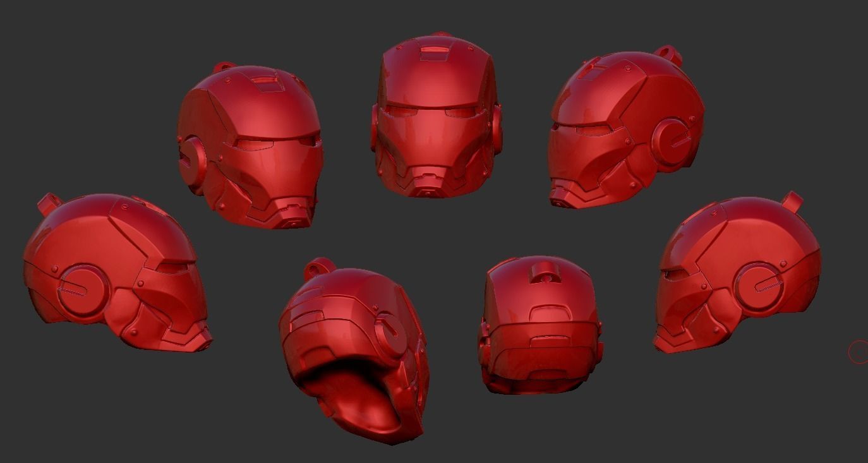This screenshot has width=868, height=463.
Task: Select the full side-profile helmet facing right
Action: coord(117,272)
